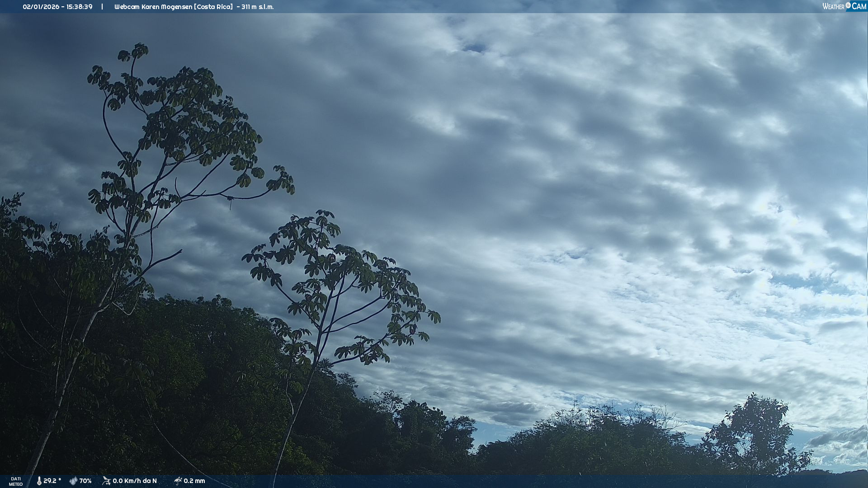Click the [Costa Rica] location text
Viewport: 868px width, 488px height.
coord(213,7)
